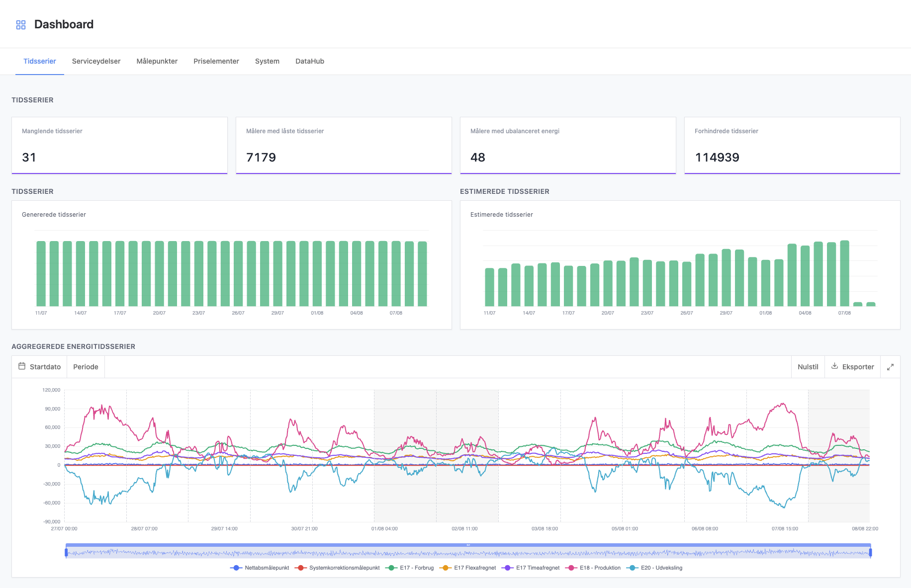Click the left zoom range handle
The height and width of the screenshot is (588, 911).
click(66, 552)
